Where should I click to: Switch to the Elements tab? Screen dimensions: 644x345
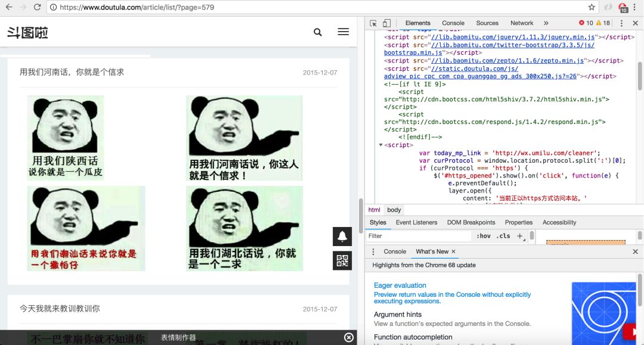pos(417,23)
